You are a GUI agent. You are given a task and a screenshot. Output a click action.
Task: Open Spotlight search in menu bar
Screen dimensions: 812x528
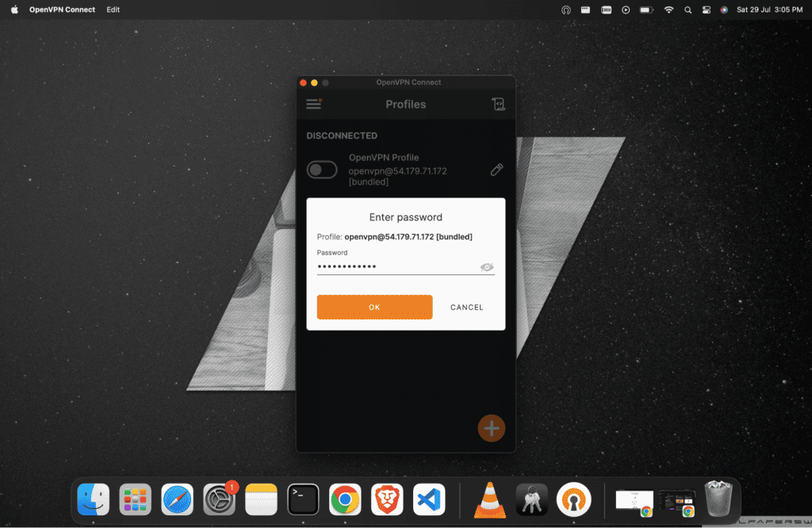point(688,10)
